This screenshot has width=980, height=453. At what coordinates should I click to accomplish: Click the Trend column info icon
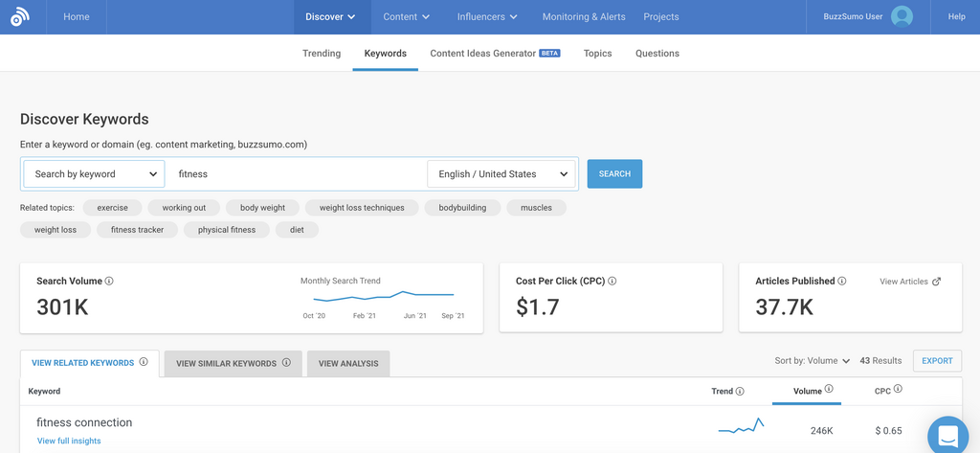pos(740,392)
